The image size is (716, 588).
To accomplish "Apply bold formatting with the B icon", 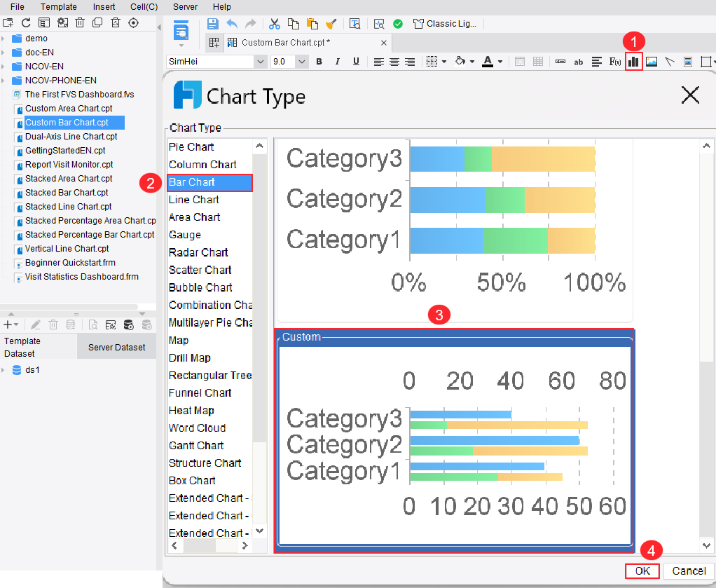I will (319, 62).
